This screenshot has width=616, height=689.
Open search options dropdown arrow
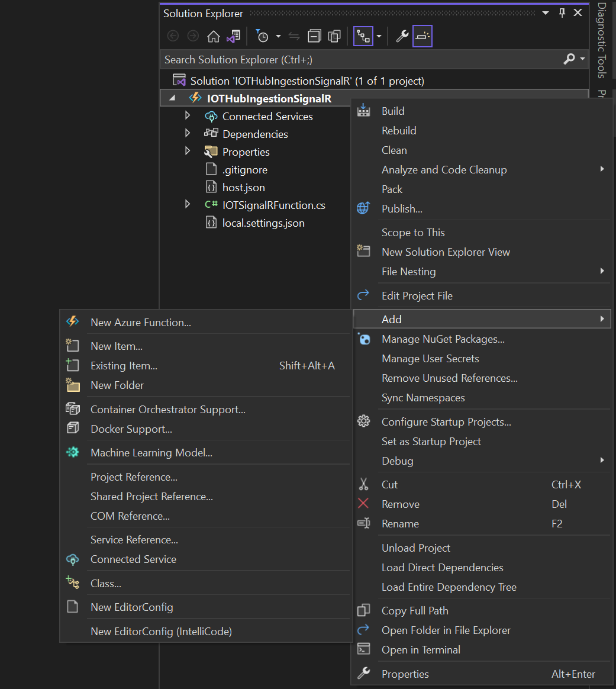[x=583, y=59]
